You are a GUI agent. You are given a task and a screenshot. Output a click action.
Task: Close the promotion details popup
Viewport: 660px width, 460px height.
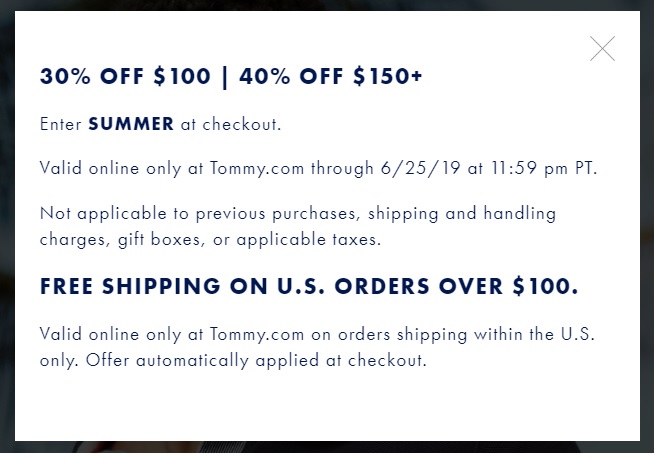tap(602, 48)
